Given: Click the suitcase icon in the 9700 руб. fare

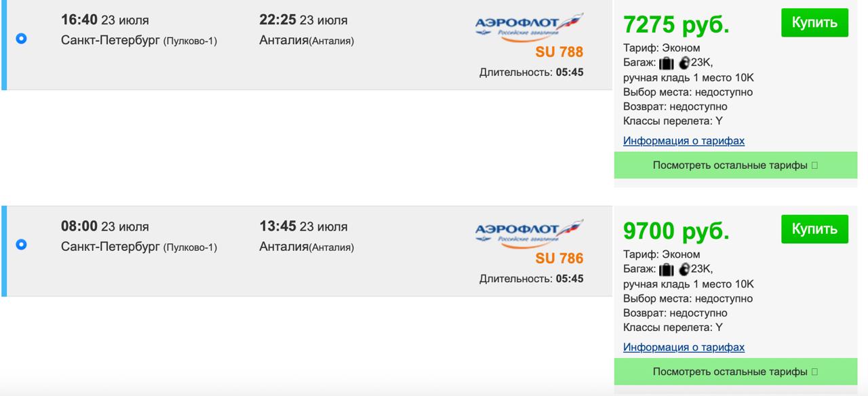Looking at the screenshot, I should 666,269.
